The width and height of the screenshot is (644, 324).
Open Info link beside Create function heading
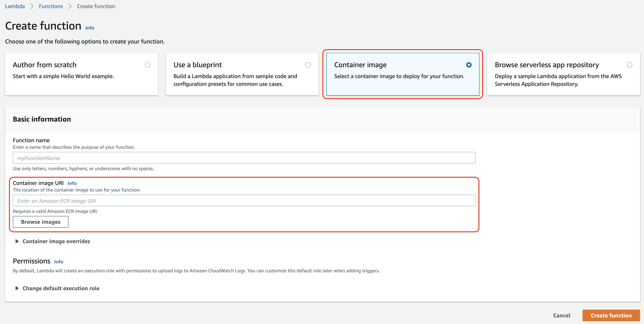click(x=90, y=28)
